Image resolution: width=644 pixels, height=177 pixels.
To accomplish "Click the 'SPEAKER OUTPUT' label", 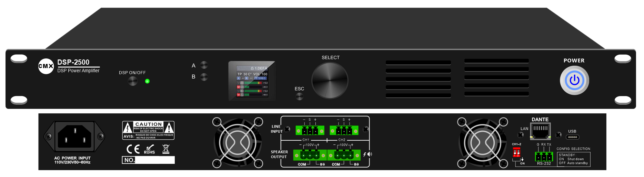I will tap(279, 154).
